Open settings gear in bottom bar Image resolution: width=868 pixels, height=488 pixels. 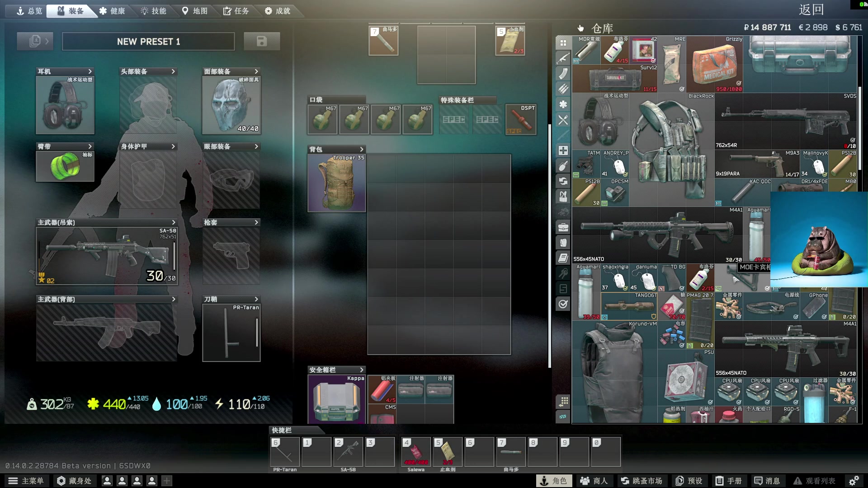click(x=854, y=481)
